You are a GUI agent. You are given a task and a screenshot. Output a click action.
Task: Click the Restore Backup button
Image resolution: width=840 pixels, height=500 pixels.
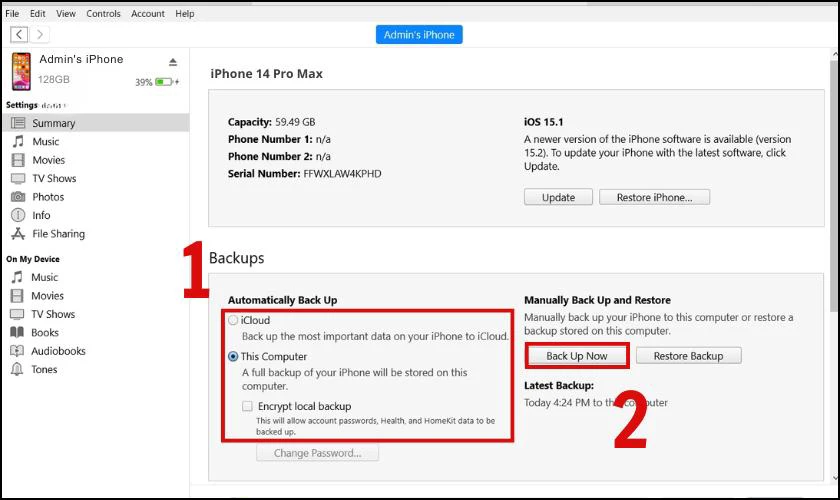click(x=688, y=356)
